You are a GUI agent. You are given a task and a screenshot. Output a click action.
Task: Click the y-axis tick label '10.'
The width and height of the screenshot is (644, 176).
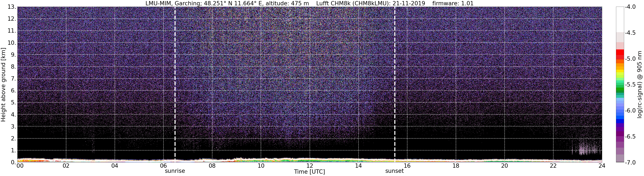(x=12, y=43)
